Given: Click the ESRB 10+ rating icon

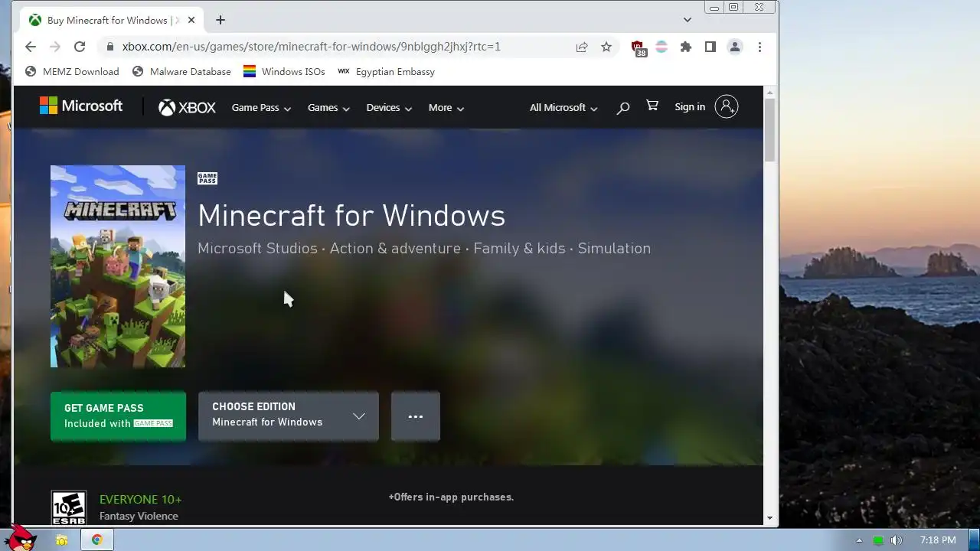Looking at the screenshot, I should pos(69,507).
